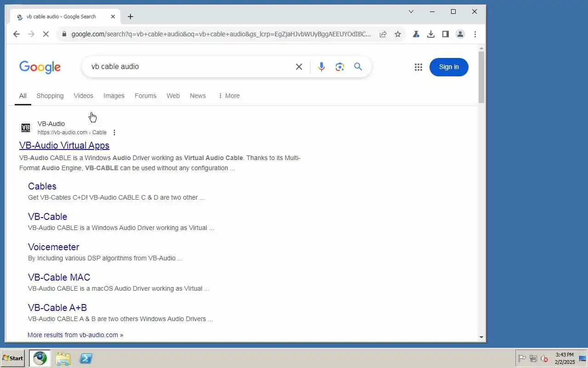Share this page from address bar
The height and width of the screenshot is (368, 588).
pyautogui.click(x=383, y=34)
